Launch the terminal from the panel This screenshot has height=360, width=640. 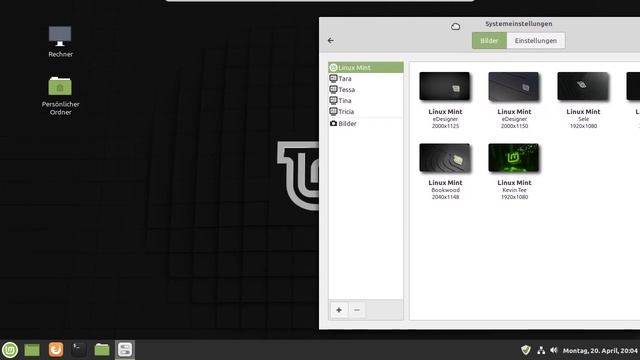click(78, 350)
